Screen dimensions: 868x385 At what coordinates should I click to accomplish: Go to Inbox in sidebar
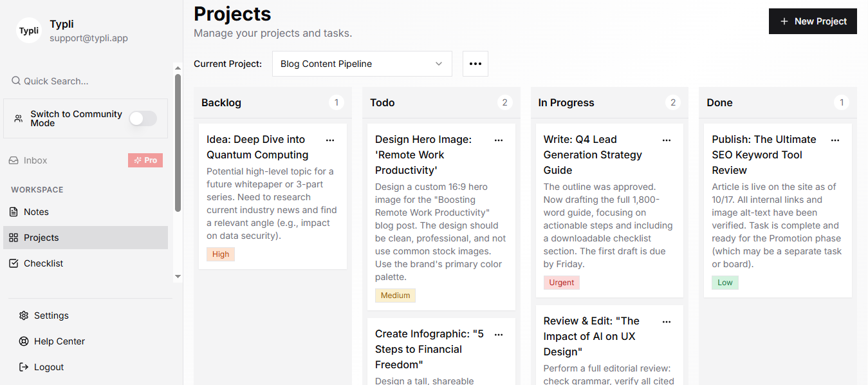point(35,160)
